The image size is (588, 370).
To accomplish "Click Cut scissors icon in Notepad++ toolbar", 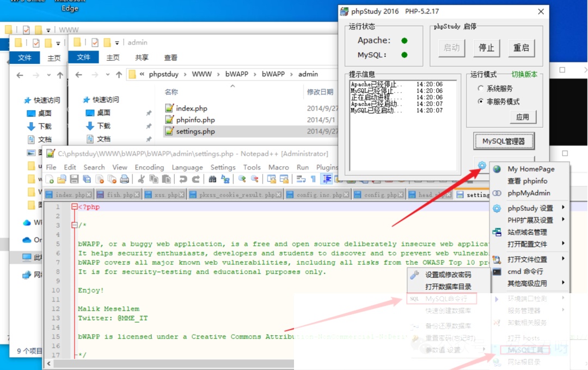I will (x=141, y=179).
